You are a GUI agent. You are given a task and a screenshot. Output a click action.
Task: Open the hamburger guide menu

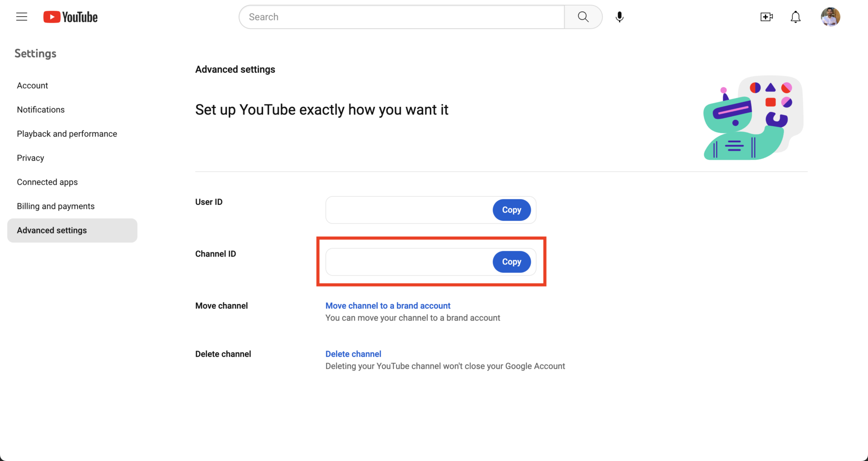[22, 17]
